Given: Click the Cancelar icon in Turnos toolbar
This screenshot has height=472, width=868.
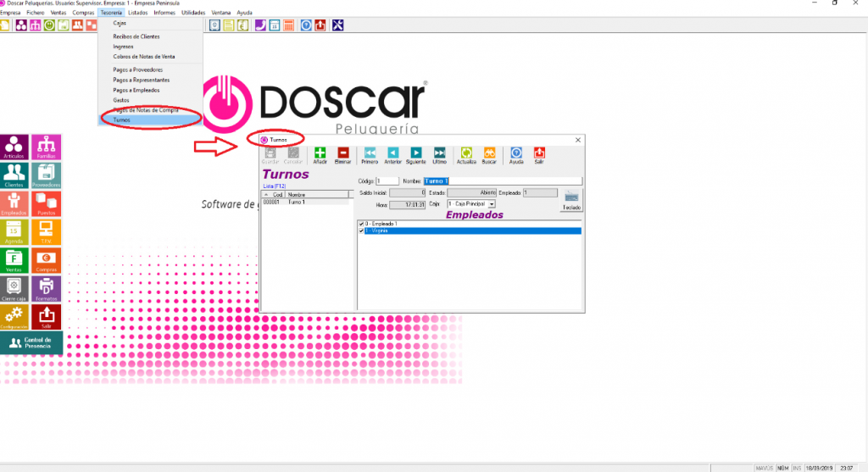Looking at the screenshot, I should pos(292,155).
